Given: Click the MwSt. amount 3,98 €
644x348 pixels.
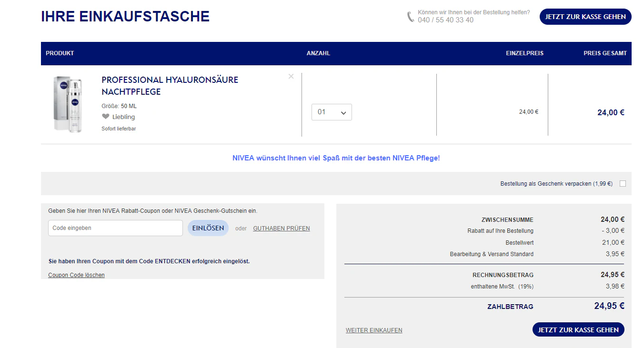Looking at the screenshot, I should click(615, 287).
